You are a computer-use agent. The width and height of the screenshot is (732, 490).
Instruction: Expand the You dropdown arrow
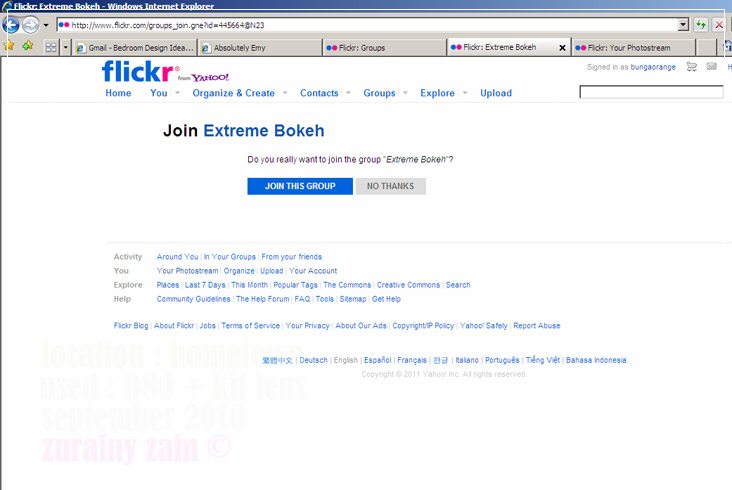[x=177, y=93]
